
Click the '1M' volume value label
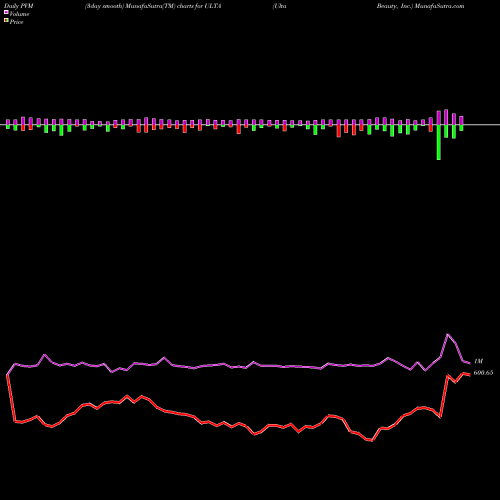(478, 361)
